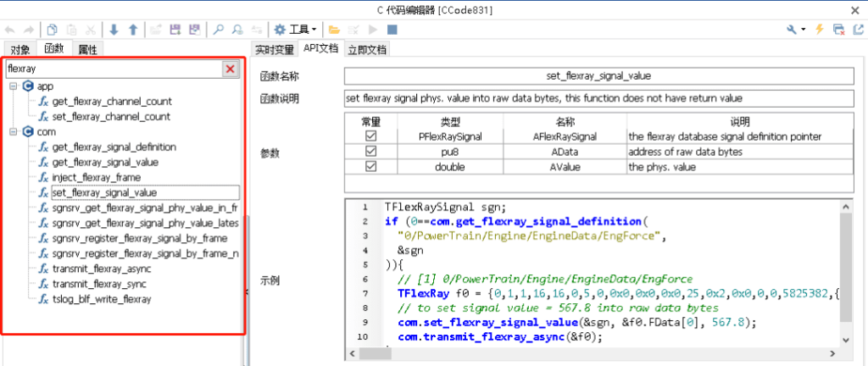Click the pu8 type cell

coord(451,151)
